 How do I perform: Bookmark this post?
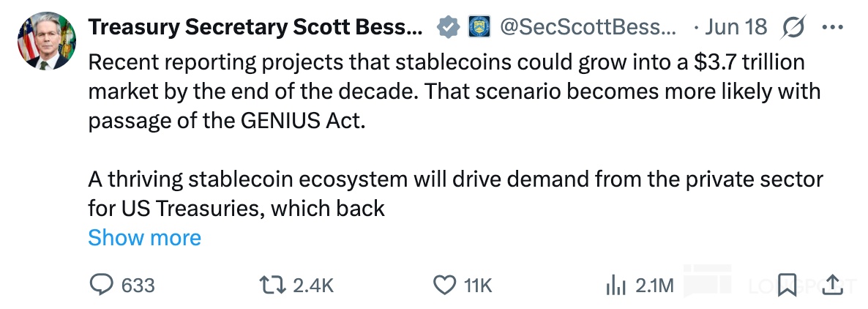[787, 285]
